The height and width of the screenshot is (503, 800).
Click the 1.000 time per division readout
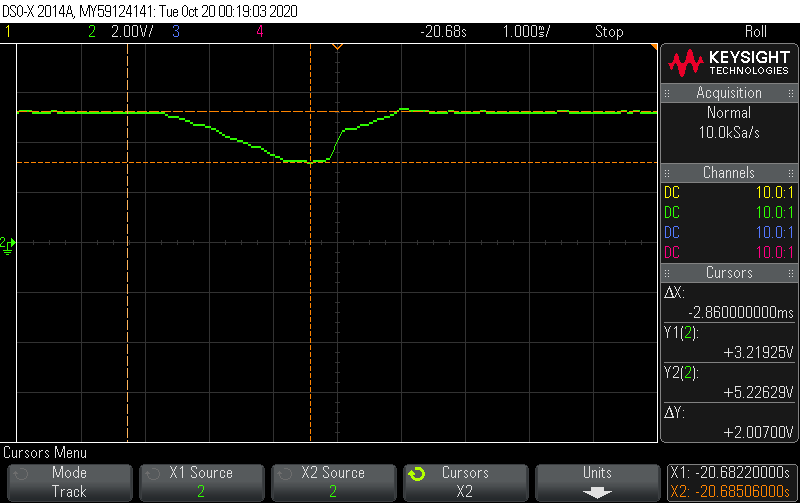526,32
